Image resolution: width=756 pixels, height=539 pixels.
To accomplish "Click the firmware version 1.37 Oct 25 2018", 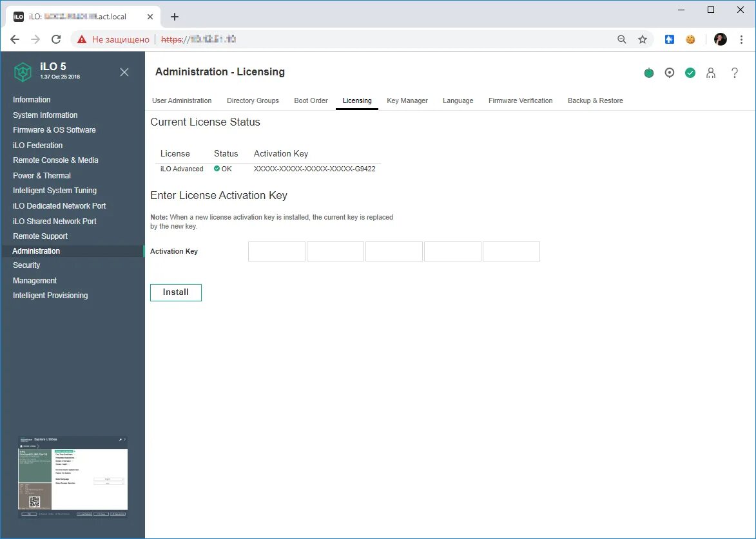I will [60, 77].
